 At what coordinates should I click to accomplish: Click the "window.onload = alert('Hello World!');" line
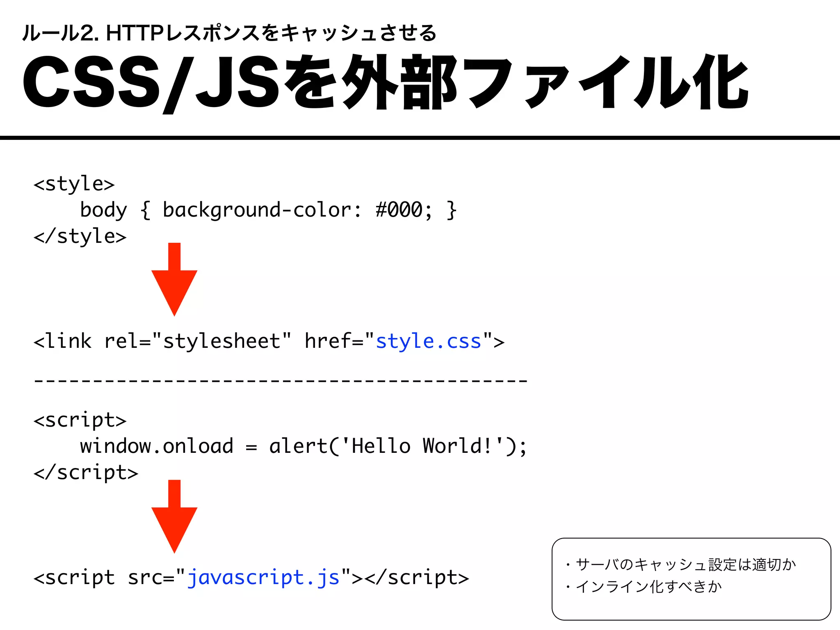[304, 446]
